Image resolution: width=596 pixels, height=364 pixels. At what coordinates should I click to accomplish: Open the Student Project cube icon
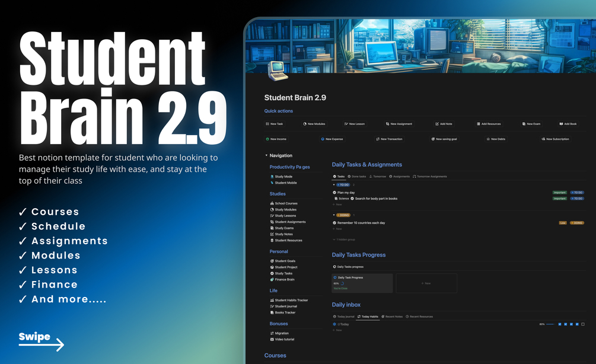coord(272,267)
